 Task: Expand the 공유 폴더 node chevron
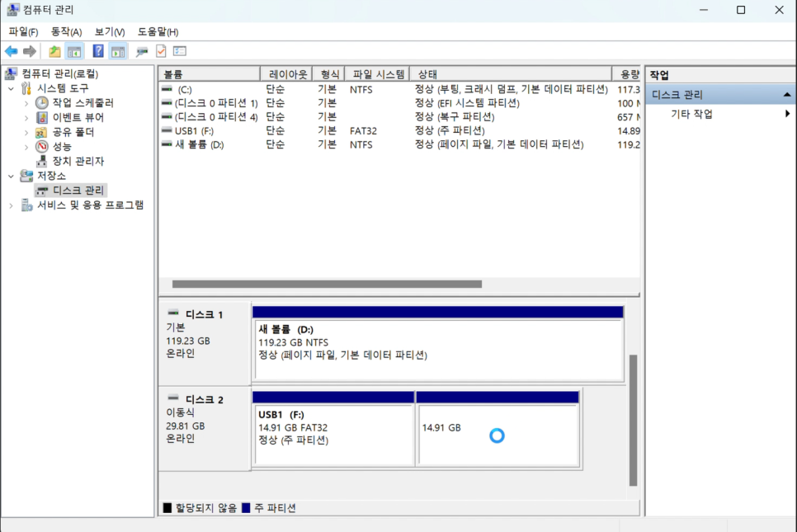pyautogui.click(x=26, y=133)
